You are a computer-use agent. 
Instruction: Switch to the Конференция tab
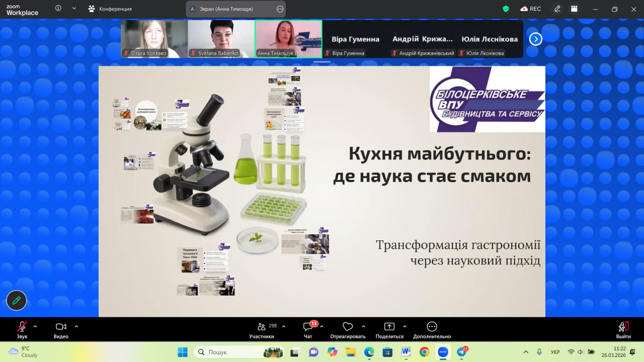click(110, 9)
